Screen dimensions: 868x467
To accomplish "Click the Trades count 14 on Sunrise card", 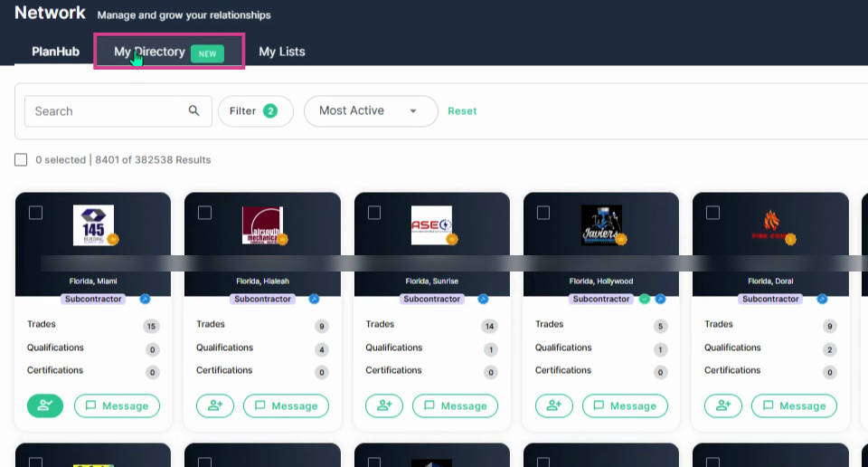I will pos(489,327).
